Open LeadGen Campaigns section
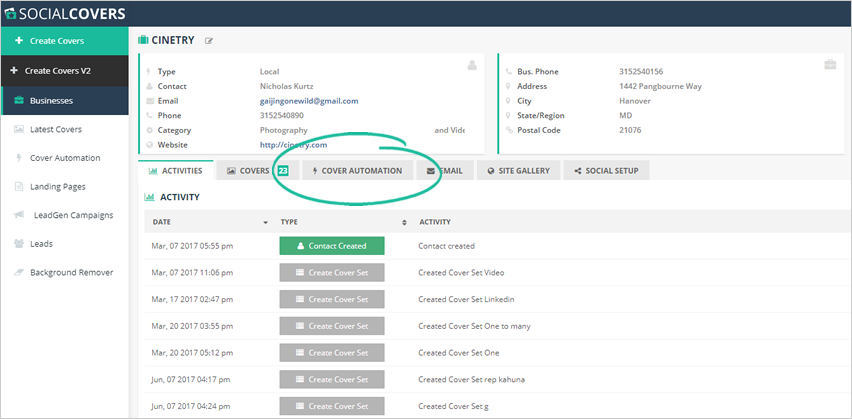Screen dimensions: 852x419 tap(73, 215)
